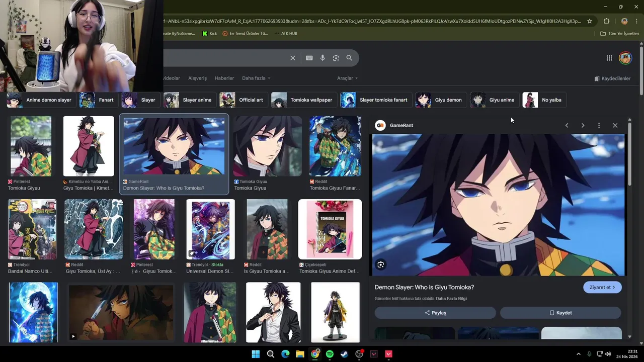
Task: Open the 'Demon Slayer: Who is Giyu Tomioka?' title
Action: click(x=424, y=288)
